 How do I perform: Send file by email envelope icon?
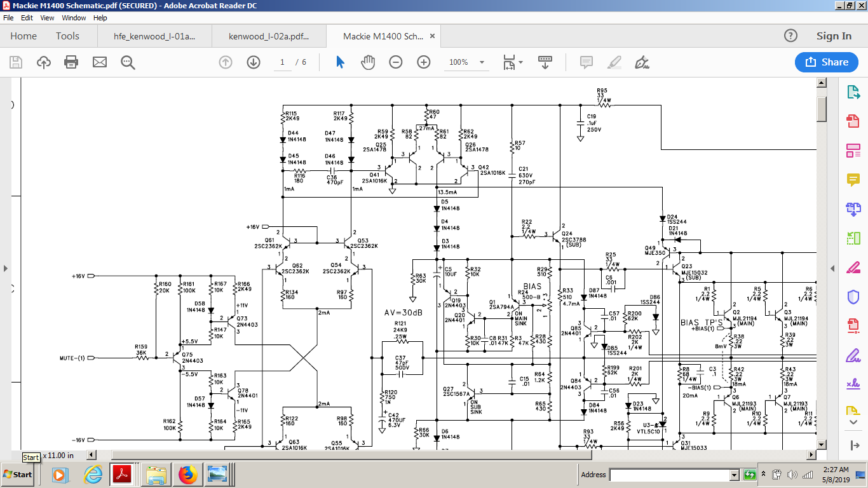(100, 62)
